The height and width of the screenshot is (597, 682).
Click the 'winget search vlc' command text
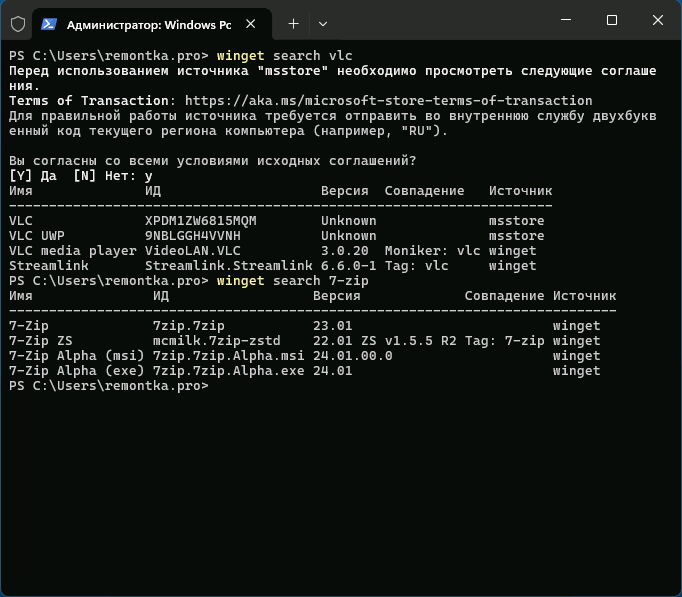coord(284,56)
